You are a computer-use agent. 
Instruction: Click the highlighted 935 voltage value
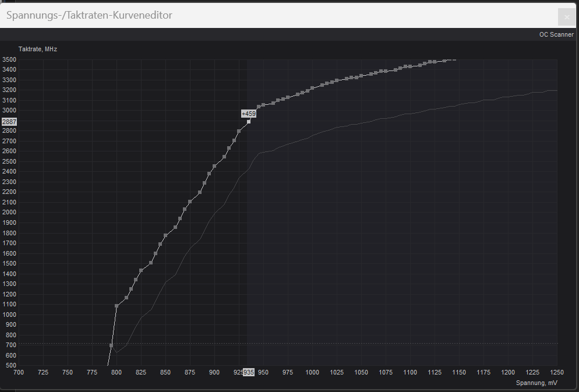(x=249, y=372)
